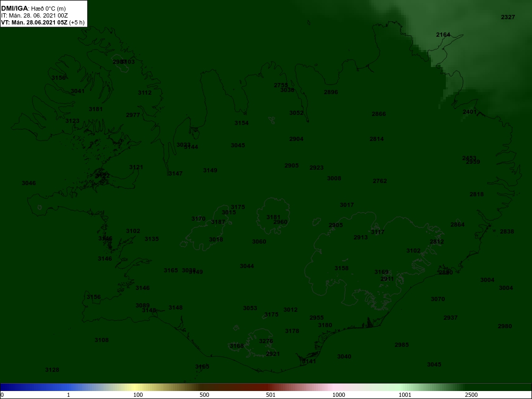Viewport: 532px width, 399px height.
Task: Select the 2985 offshore value
Action: point(402,345)
